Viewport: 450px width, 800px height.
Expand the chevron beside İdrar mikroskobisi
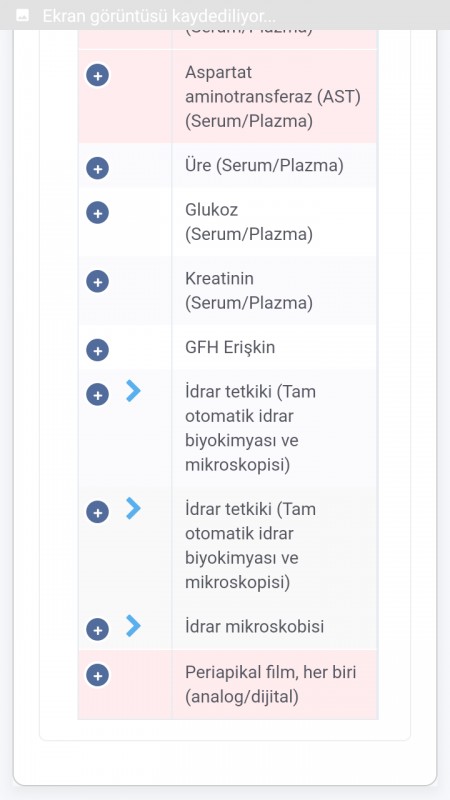[x=133, y=626]
